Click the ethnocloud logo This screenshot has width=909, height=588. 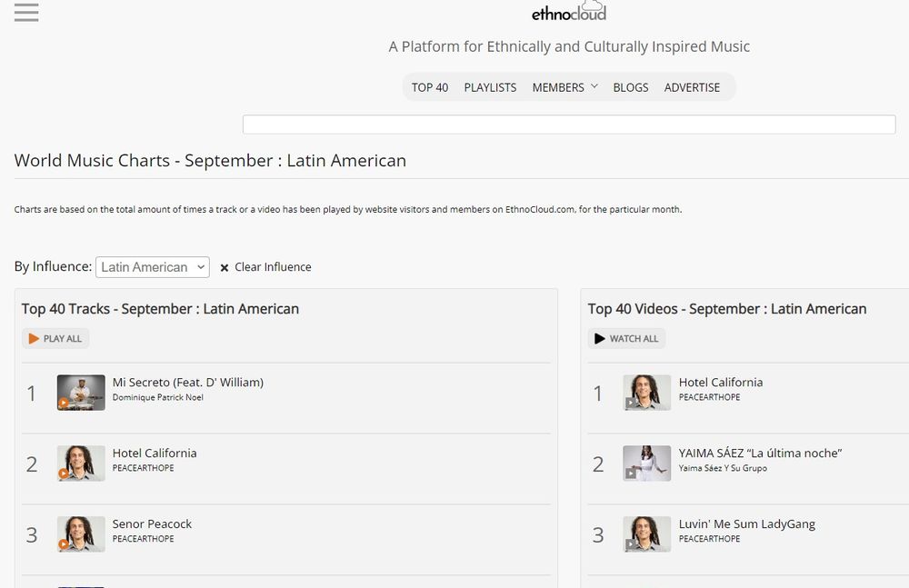pyautogui.click(x=569, y=13)
